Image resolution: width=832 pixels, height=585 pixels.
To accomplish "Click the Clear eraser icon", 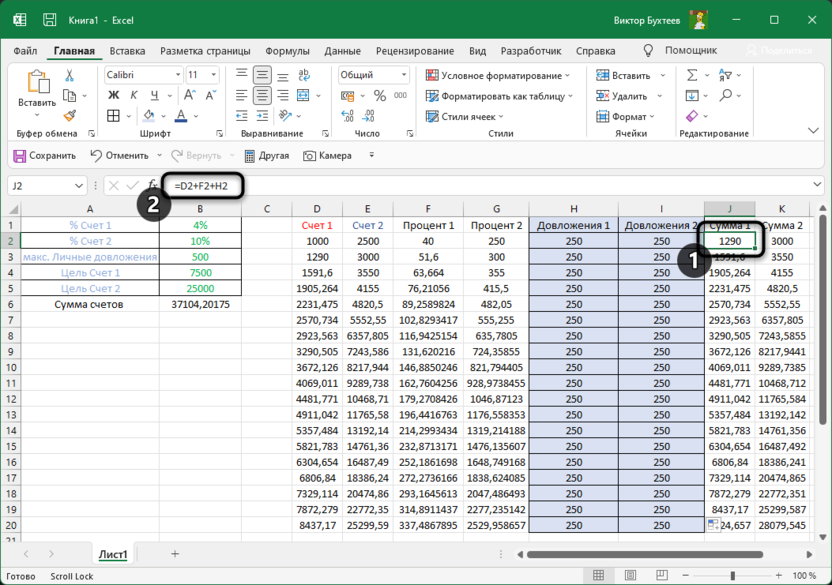I will tap(691, 115).
